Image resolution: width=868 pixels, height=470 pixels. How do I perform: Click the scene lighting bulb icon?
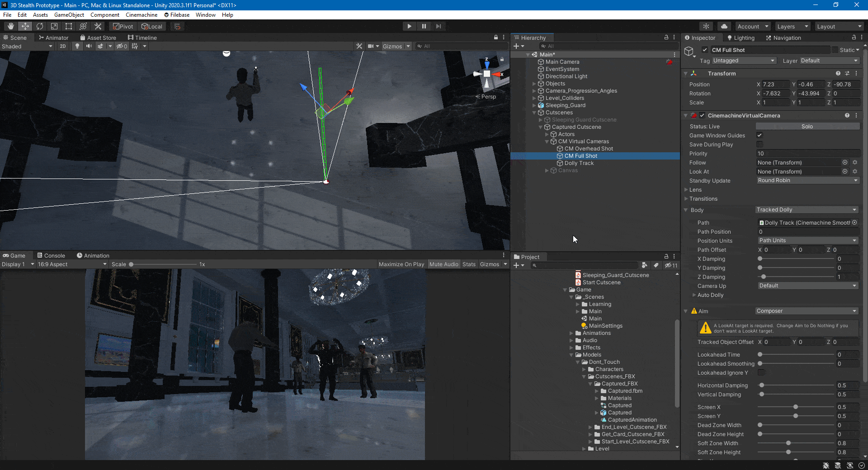77,46
